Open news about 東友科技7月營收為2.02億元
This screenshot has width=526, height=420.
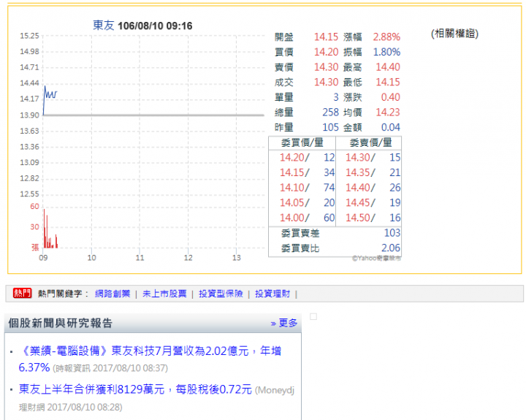coord(150,359)
